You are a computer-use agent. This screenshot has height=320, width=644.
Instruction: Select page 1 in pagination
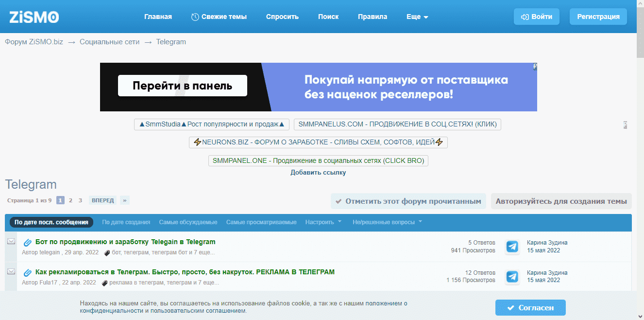[x=60, y=200]
